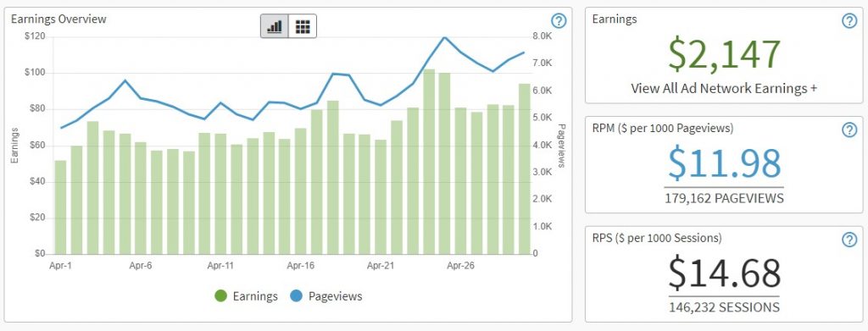
Task: Toggle Pageviews series in chart legend
Action: click(x=326, y=296)
